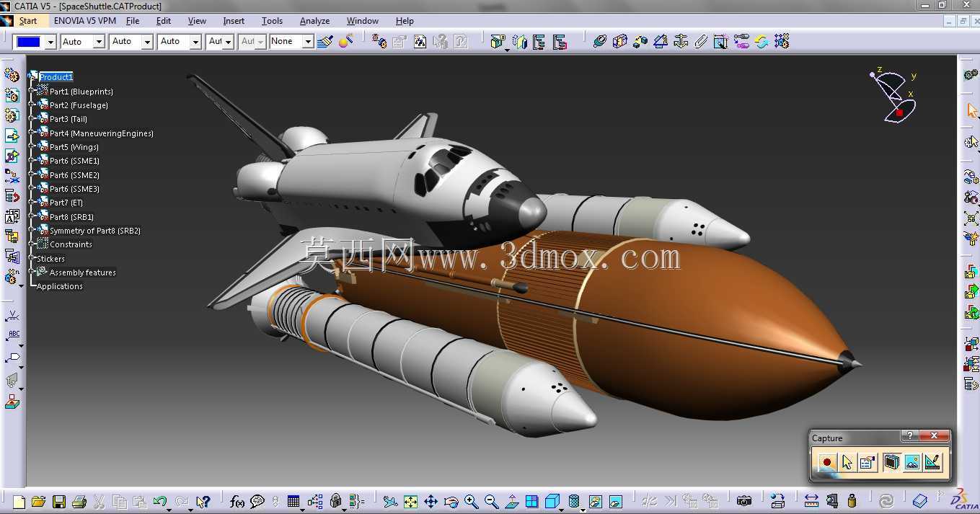
Task: Open the None layer dropdown
Action: (x=308, y=42)
